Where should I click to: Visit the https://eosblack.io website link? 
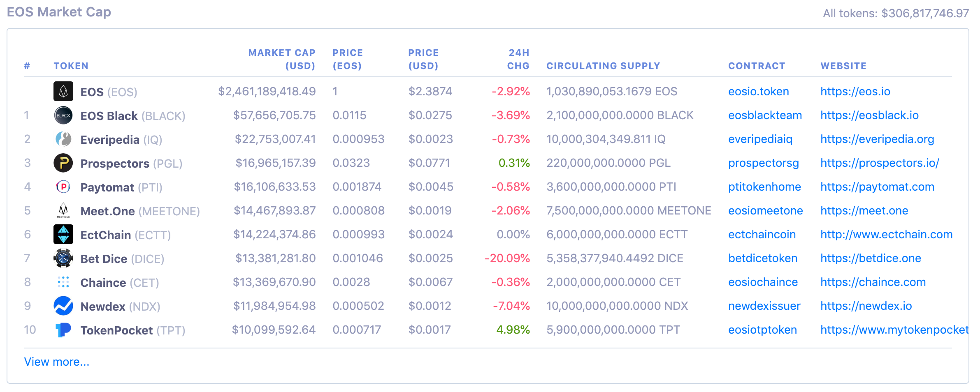(869, 115)
